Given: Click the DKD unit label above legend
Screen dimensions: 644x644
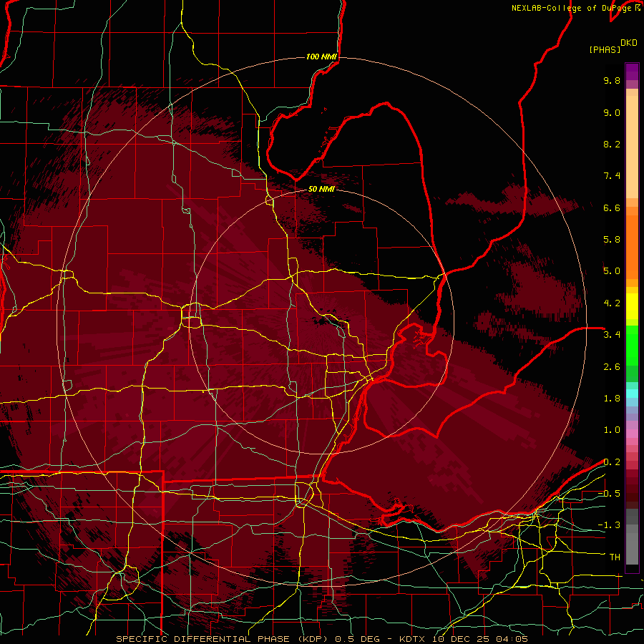Looking at the screenshot, I should tap(629, 43).
